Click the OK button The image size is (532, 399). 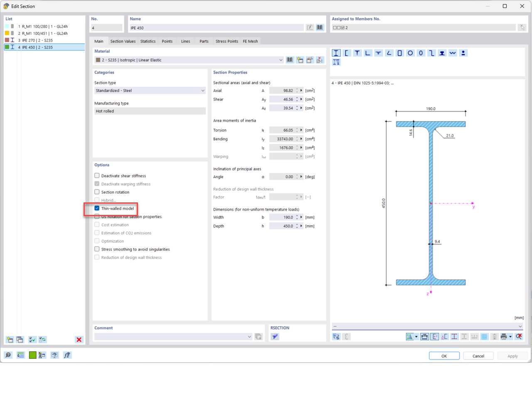[x=444, y=356]
